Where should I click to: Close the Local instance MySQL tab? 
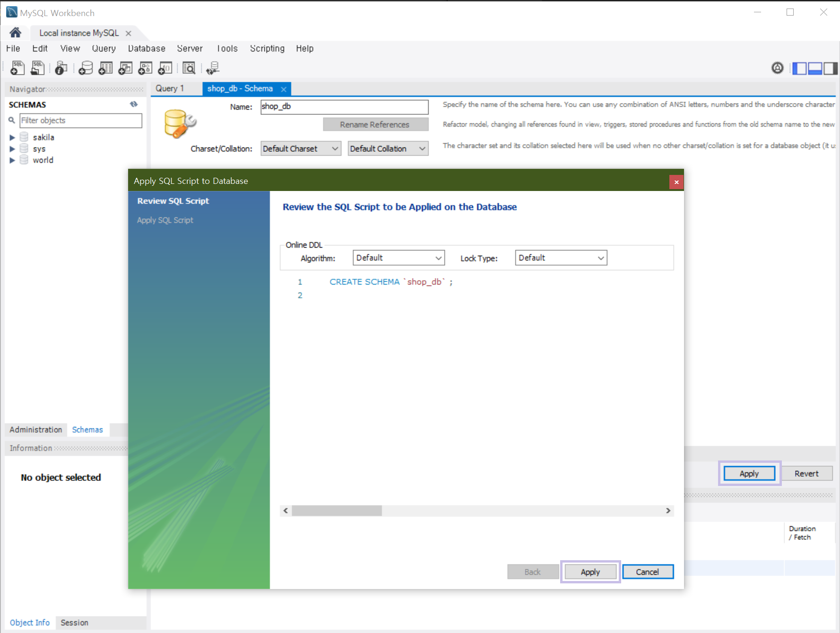(129, 33)
